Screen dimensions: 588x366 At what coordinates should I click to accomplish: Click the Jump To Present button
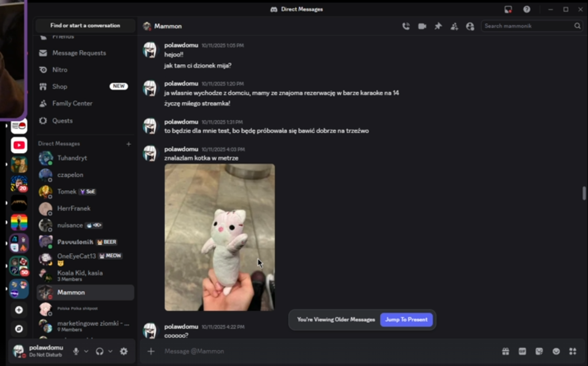tap(406, 319)
